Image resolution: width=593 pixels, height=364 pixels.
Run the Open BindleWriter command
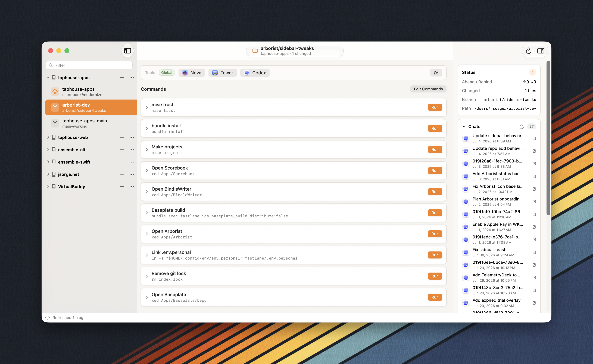pyautogui.click(x=435, y=192)
